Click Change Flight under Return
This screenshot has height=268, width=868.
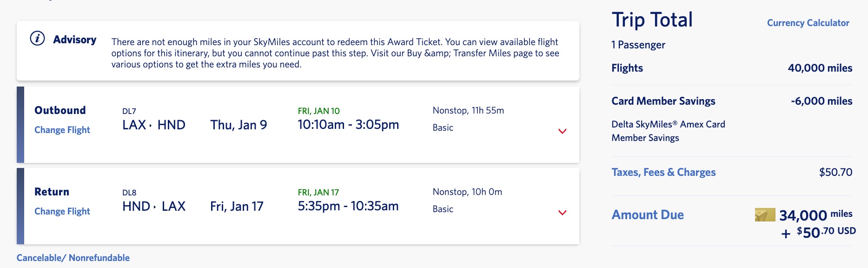[62, 211]
